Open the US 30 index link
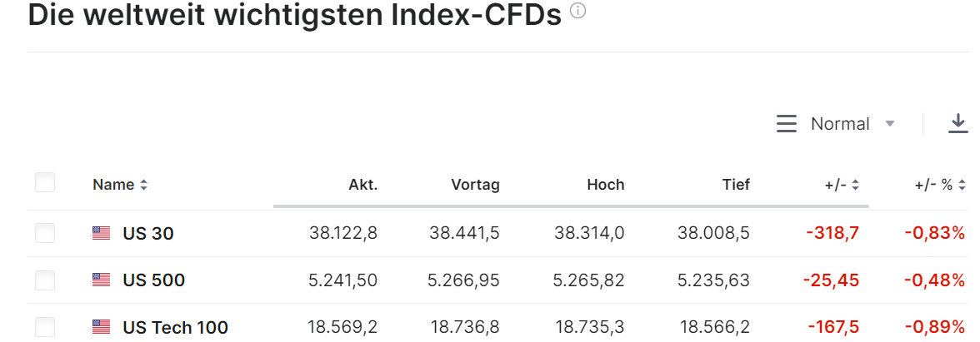Viewport: 980px width, 342px height. pos(148,234)
